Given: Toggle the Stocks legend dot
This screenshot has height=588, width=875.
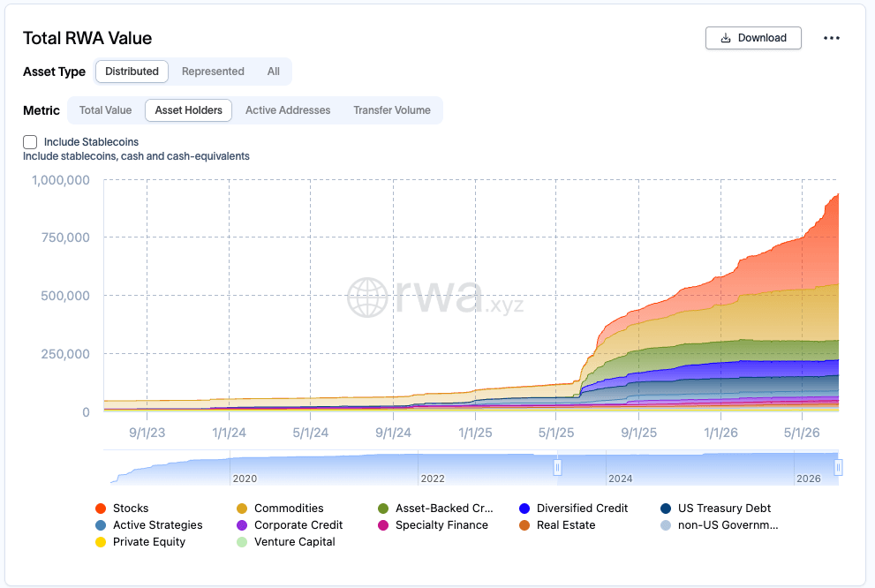Looking at the screenshot, I should (101, 509).
